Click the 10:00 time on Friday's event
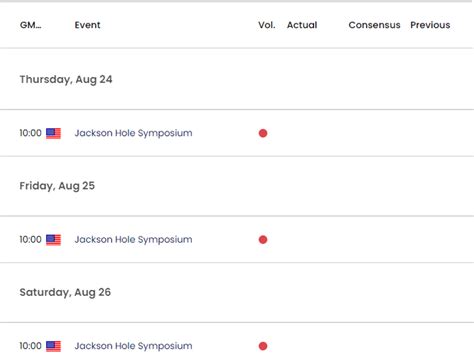 tap(30, 239)
